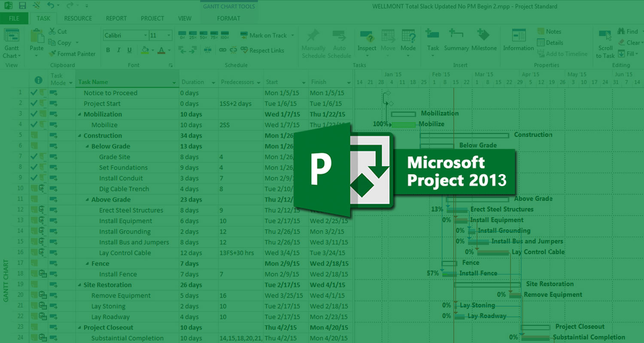The image size is (644, 343).
Task: Unlink the selected tasks
Action: [233, 50]
